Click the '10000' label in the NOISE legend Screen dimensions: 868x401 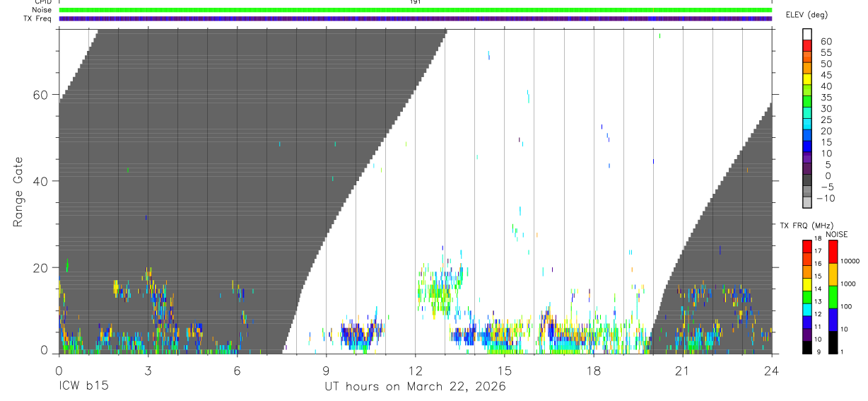tap(851, 262)
